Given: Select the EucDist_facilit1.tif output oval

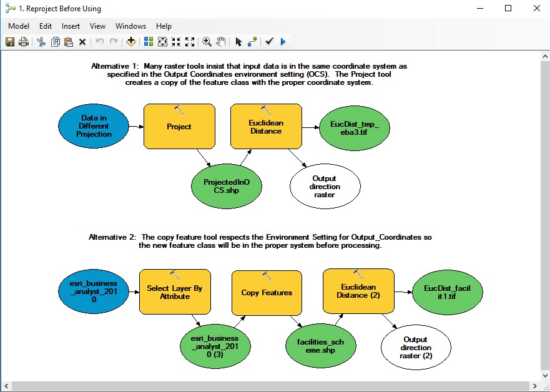Looking at the screenshot, I should [x=447, y=292].
